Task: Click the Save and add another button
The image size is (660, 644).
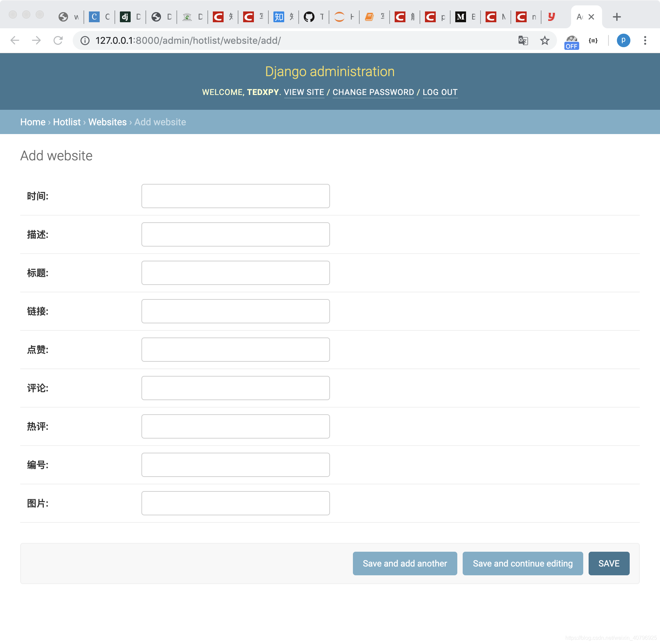Action: (x=405, y=563)
